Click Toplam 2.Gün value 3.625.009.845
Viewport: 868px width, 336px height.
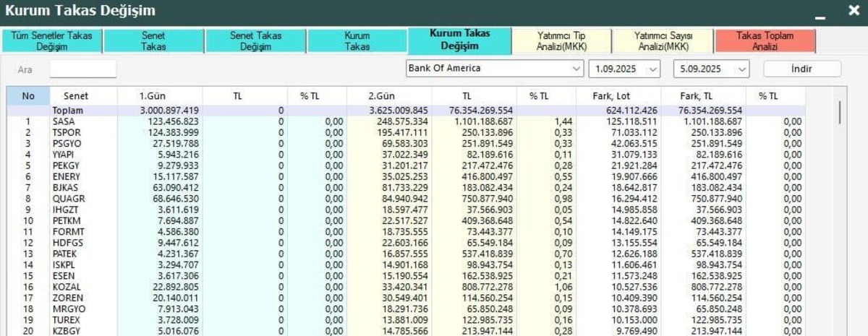click(x=399, y=111)
